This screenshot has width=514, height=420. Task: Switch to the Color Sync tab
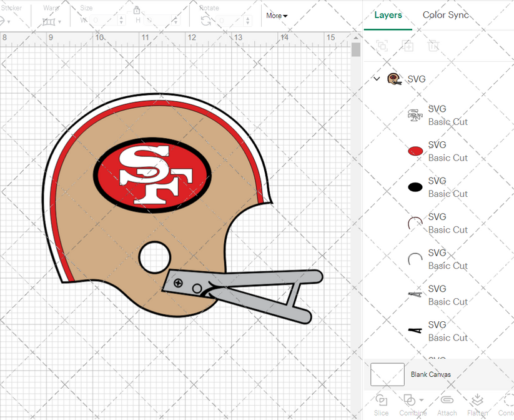(445, 15)
